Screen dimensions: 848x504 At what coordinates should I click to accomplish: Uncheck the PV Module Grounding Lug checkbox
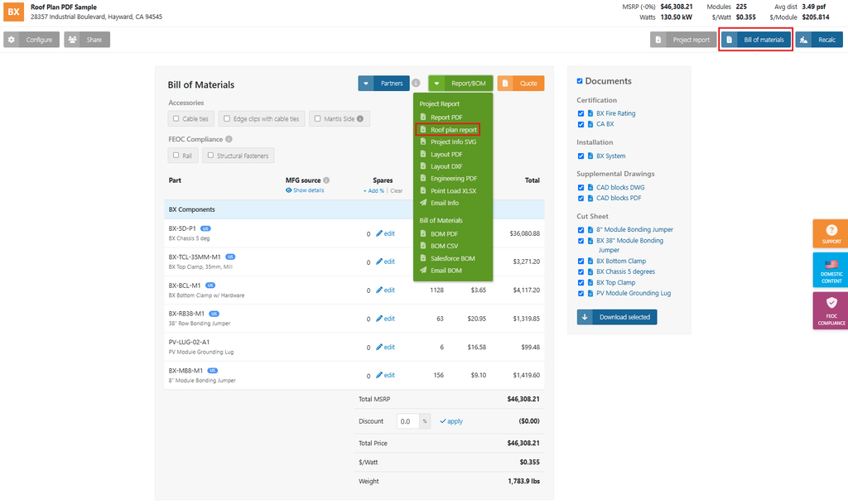tap(581, 293)
